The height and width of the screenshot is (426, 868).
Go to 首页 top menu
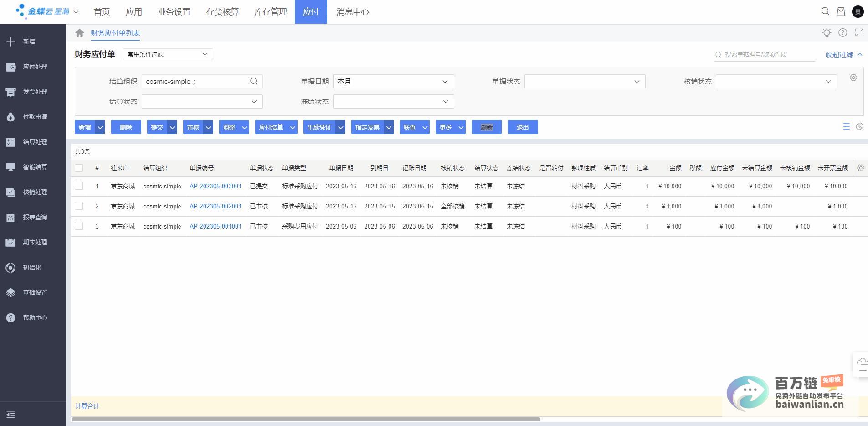[x=102, y=12]
